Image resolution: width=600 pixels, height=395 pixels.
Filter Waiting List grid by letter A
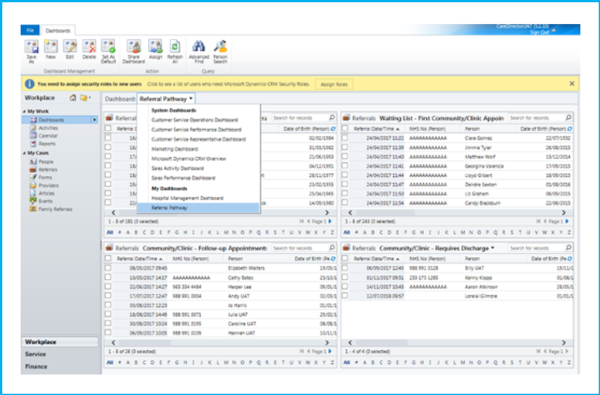[x=364, y=232]
